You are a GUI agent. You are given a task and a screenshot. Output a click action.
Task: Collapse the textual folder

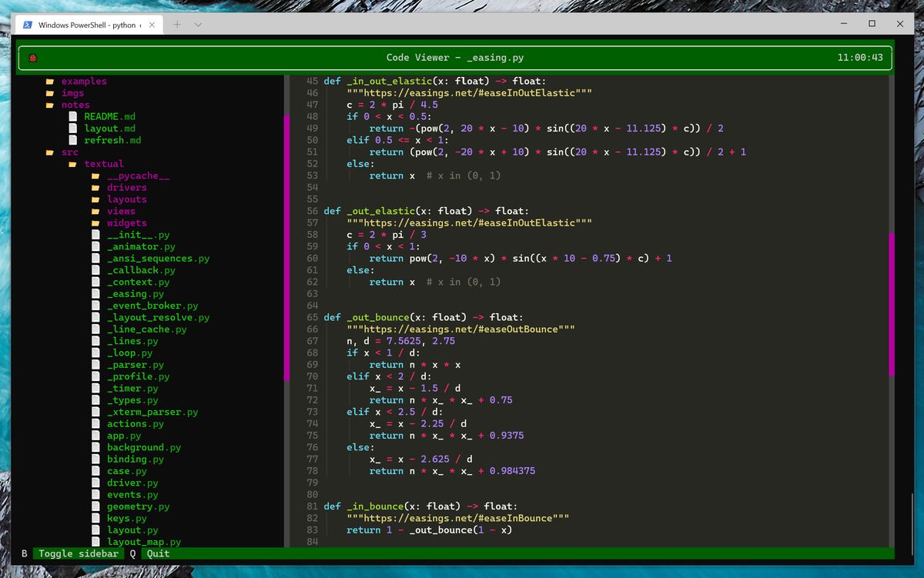[104, 164]
